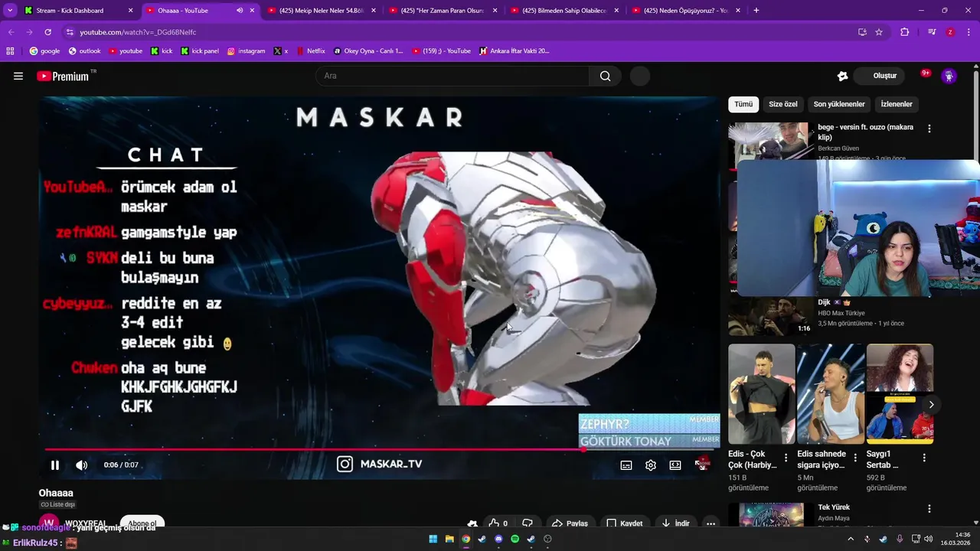Screen dimensions: 980x551
Task: Show next Shorts with the right arrow
Action: tap(931, 404)
